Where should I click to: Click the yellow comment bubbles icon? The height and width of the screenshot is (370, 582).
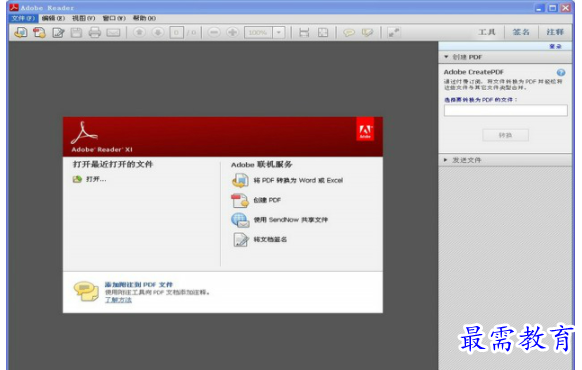[86, 291]
